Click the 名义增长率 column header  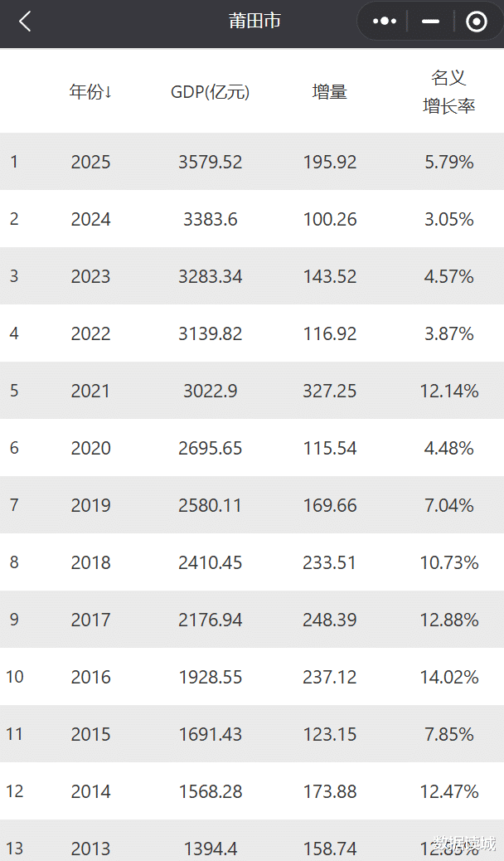[x=448, y=92]
